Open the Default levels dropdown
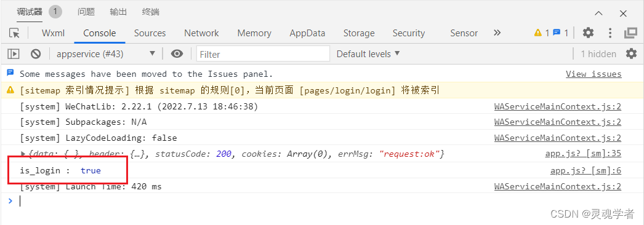This screenshot has width=644, height=225. point(368,53)
